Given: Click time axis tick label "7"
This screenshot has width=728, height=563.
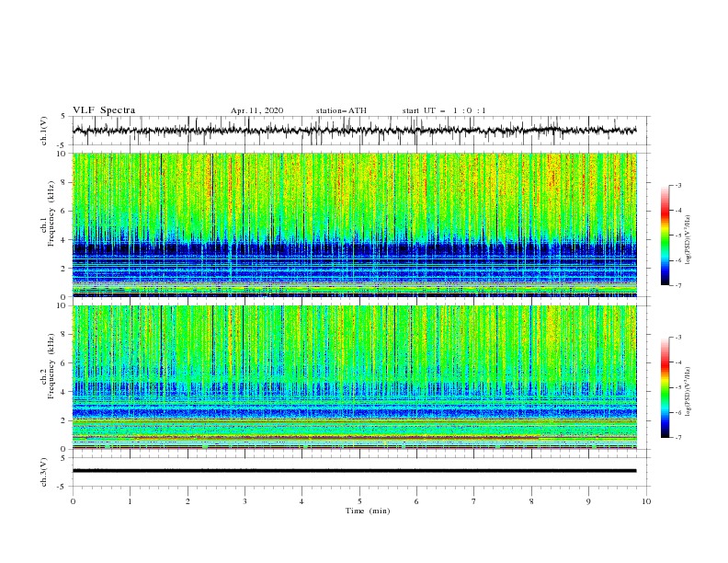Looking at the screenshot, I should tap(474, 501).
